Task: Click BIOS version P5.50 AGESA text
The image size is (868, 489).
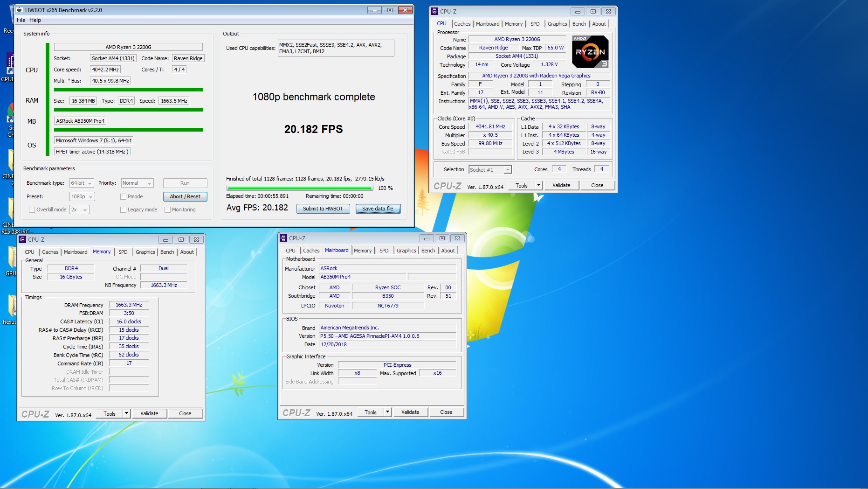Action: coord(387,336)
